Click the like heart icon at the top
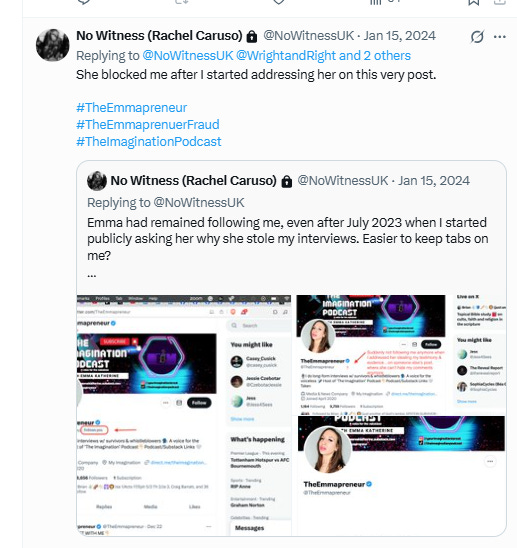517x548 pixels. coord(279,2)
